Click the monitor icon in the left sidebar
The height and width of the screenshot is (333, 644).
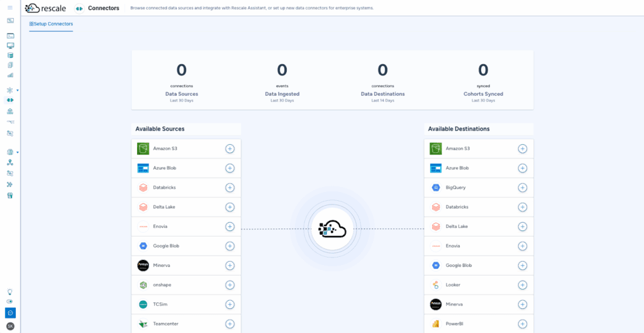click(x=10, y=45)
